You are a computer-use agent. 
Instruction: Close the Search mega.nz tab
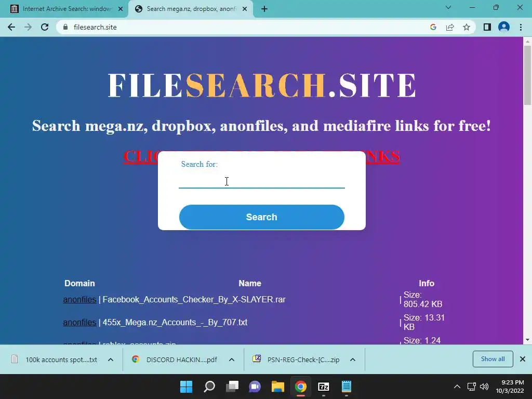tap(245, 9)
